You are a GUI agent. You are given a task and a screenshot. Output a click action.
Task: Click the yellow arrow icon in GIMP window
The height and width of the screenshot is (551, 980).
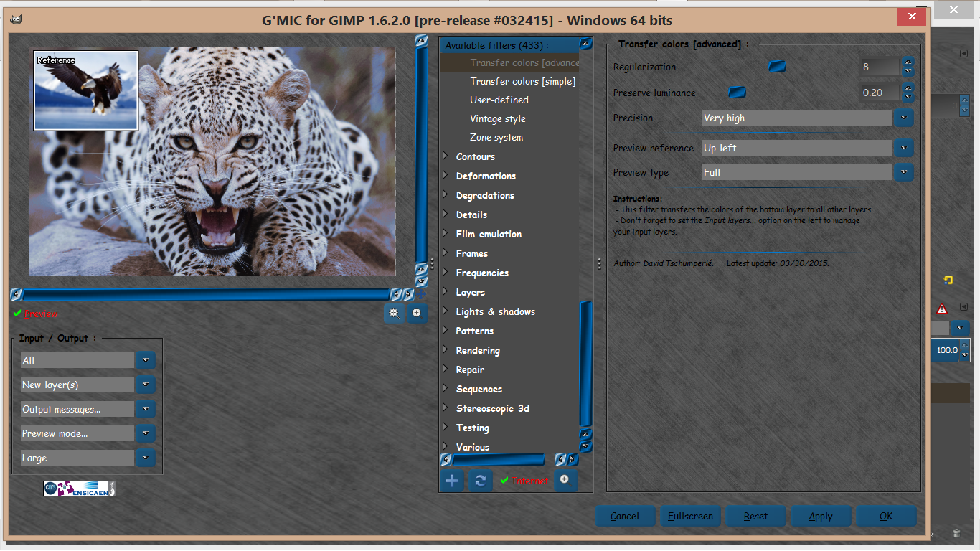tap(948, 281)
